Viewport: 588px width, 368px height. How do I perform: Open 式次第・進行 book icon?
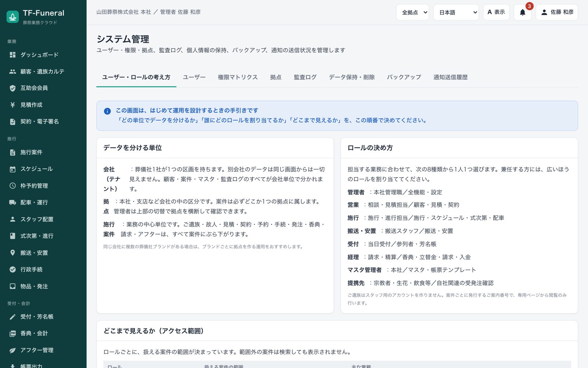[x=12, y=236]
